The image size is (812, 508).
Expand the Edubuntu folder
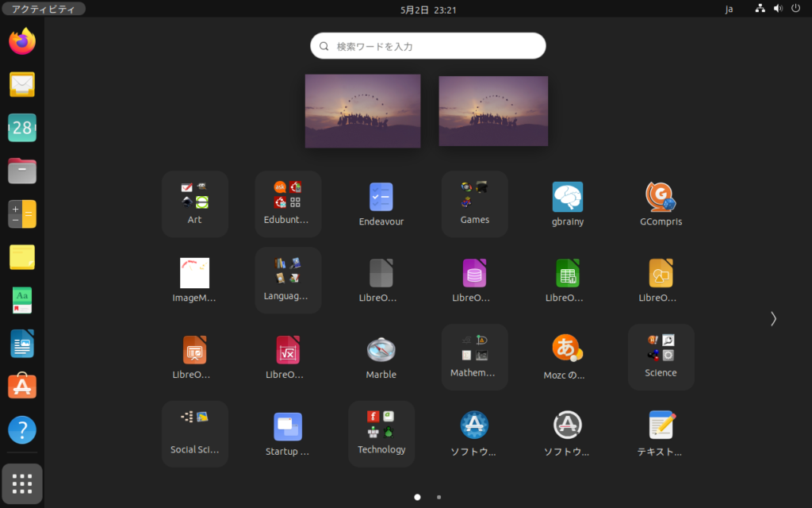tap(288, 197)
